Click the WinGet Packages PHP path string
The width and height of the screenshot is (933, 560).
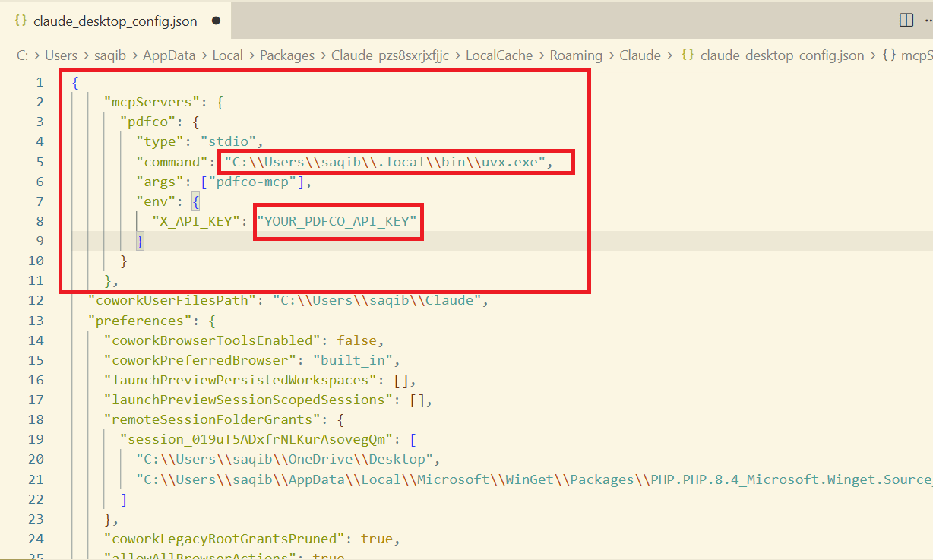click(534, 479)
